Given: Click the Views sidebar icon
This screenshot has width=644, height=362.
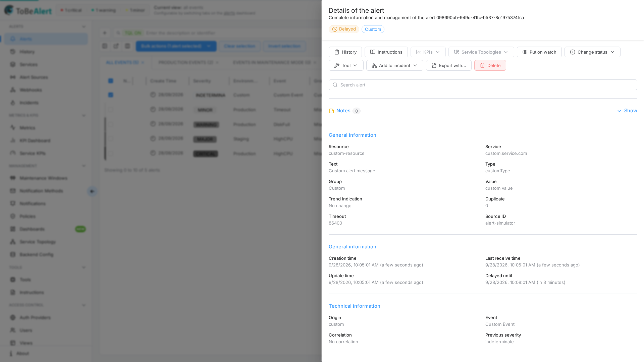Looking at the screenshot, I should tap(13, 343).
